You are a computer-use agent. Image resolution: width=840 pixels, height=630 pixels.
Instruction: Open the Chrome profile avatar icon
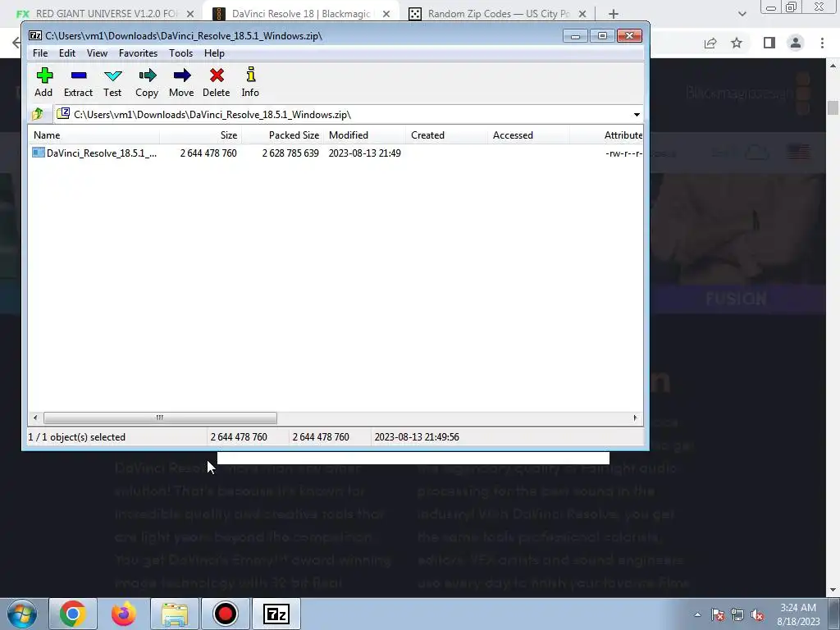click(796, 43)
